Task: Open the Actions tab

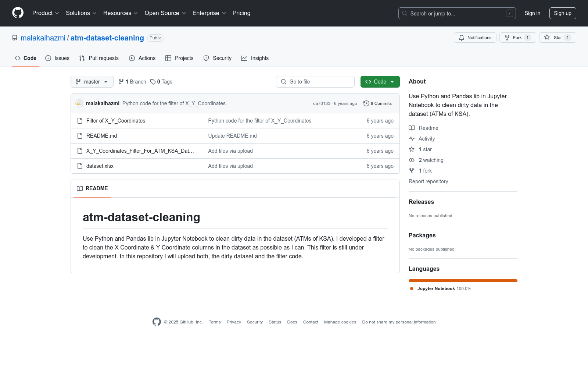Action: [x=142, y=58]
